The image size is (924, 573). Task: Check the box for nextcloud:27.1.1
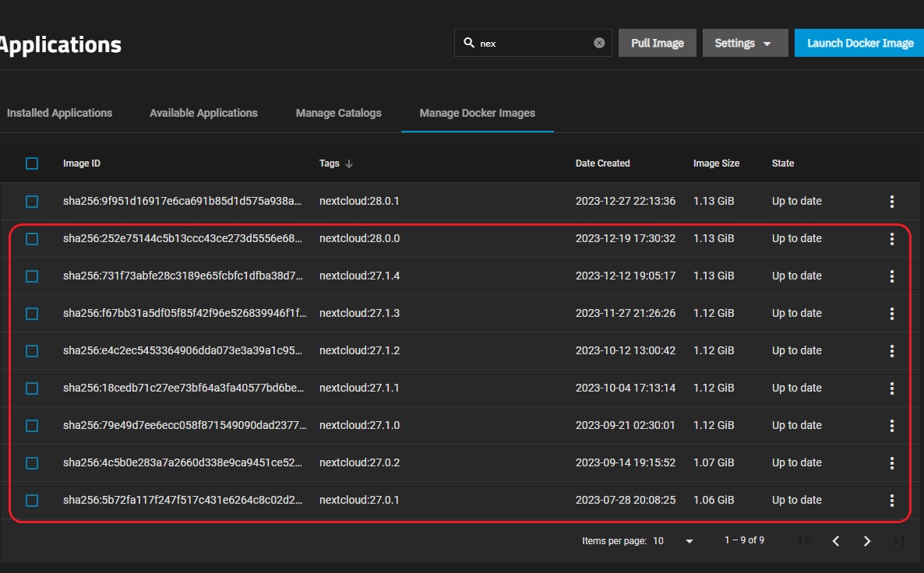click(32, 388)
